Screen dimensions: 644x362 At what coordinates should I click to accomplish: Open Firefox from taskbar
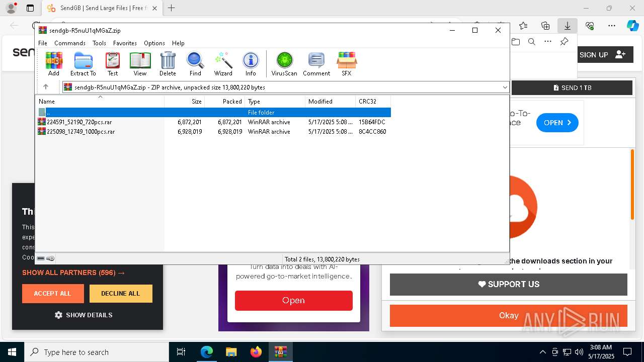(256, 352)
